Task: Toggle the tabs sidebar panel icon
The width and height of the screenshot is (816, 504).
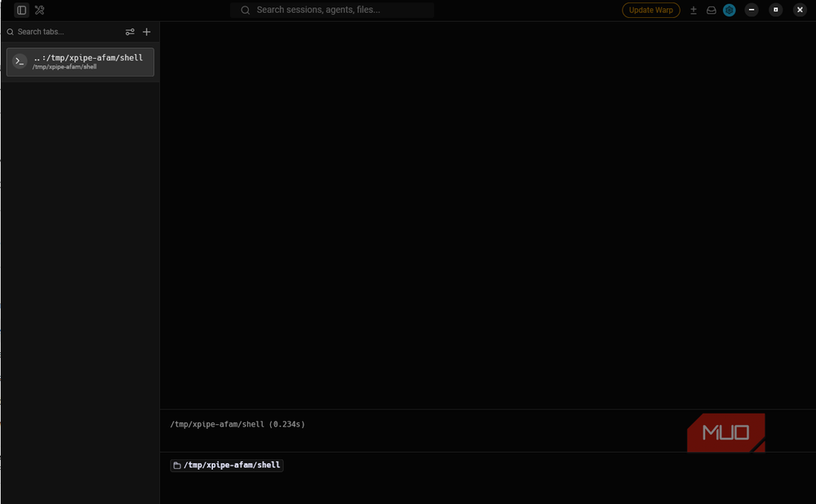Action: pos(21,10)
